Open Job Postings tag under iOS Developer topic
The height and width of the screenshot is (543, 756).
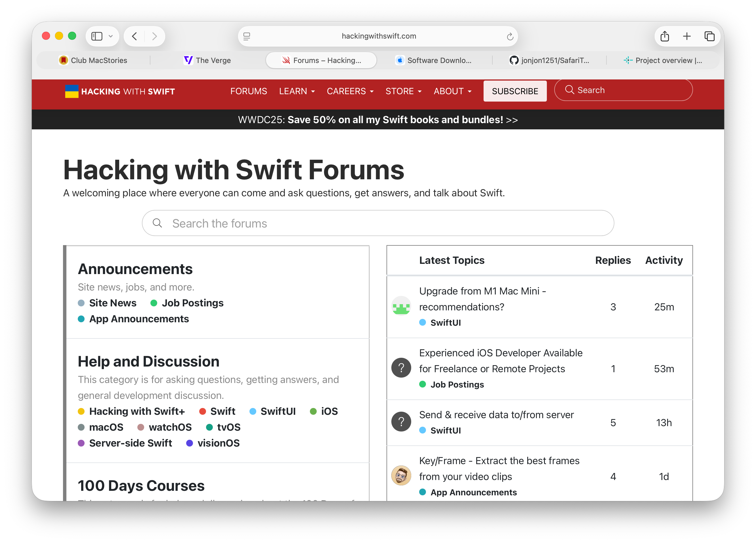457,384
